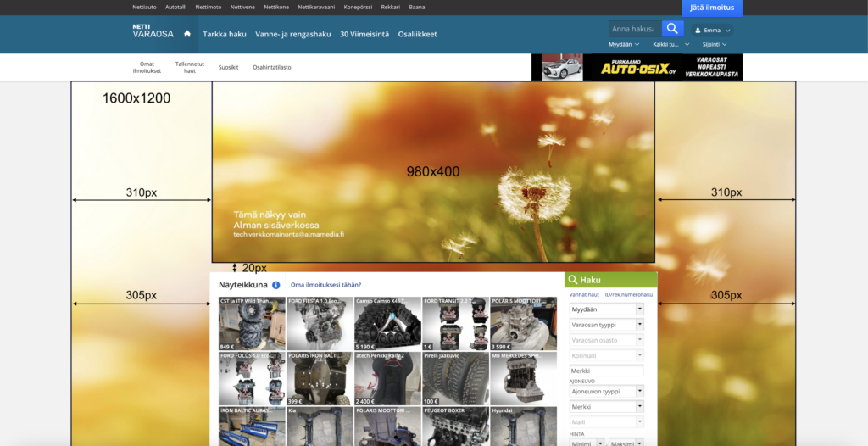This screenshot has height=446, width=868.
Task: Open the Baana top link
Action: tap(417, 7)
